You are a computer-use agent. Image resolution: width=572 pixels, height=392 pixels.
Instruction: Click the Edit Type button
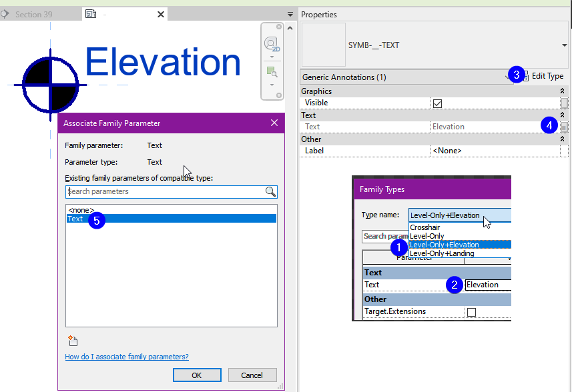tap(543, 76)
